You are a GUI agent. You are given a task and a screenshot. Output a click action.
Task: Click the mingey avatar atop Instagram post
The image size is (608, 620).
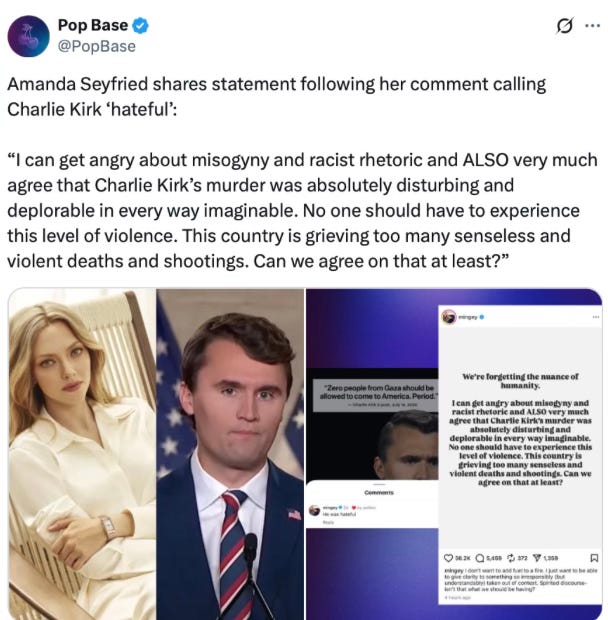449,317
